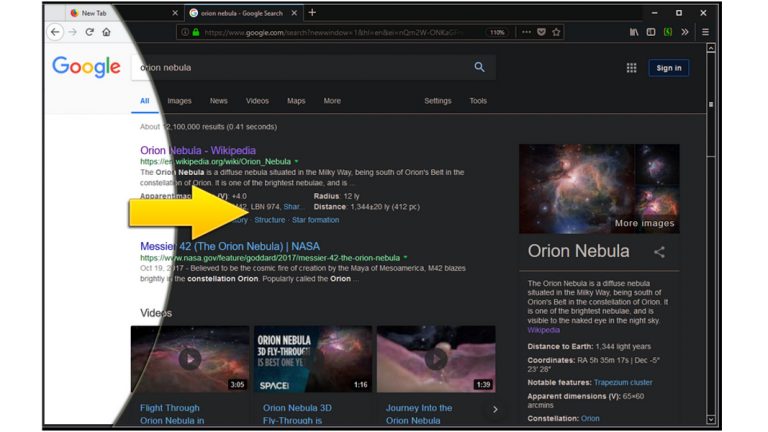Close the orion nebula Google Search tab
The height and width of the screenshot is (432, 768).
pos(294,13)
